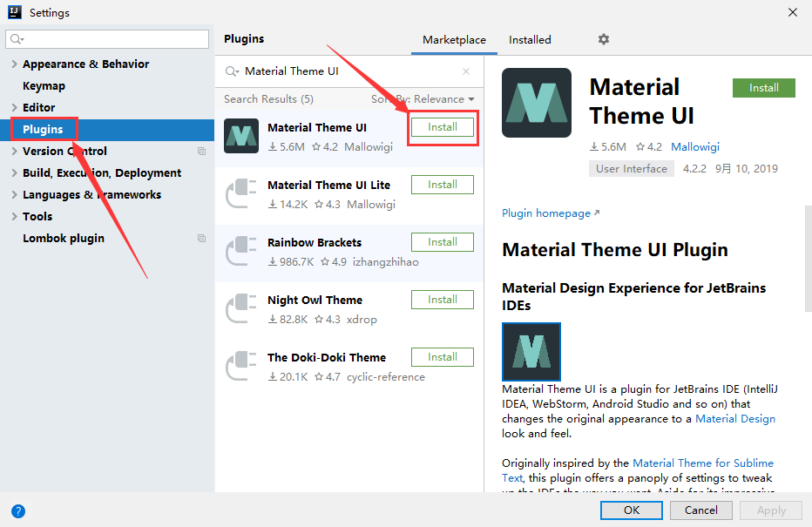This screenshot has height=527, width=812.
Task: Click IntelliJ IDEA title bar icon
Action: pyautogui.click(x=15, y=12)
